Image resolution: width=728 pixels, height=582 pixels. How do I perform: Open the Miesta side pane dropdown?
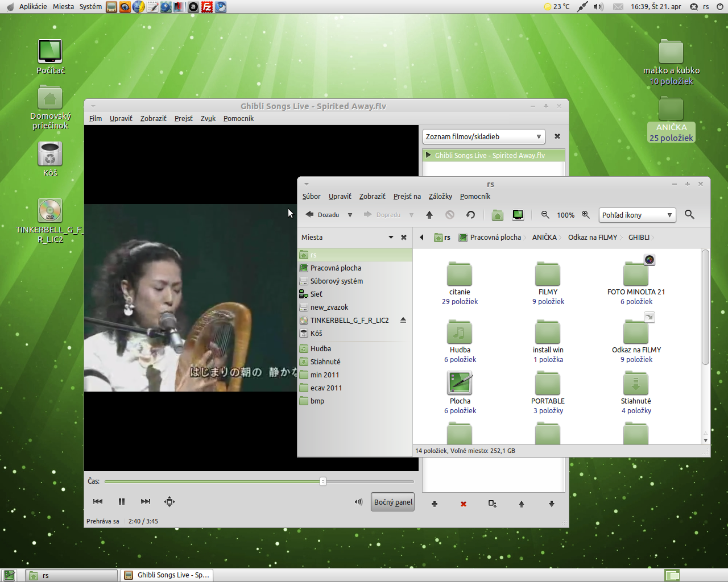(391, 238)
